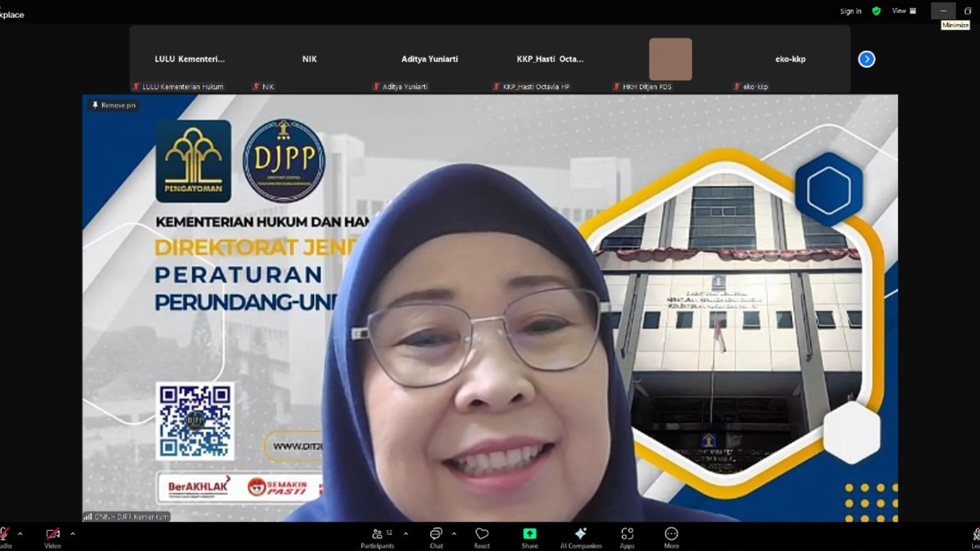Select the LULU Kementerian Hukum participant tile

tap(189, 59)
